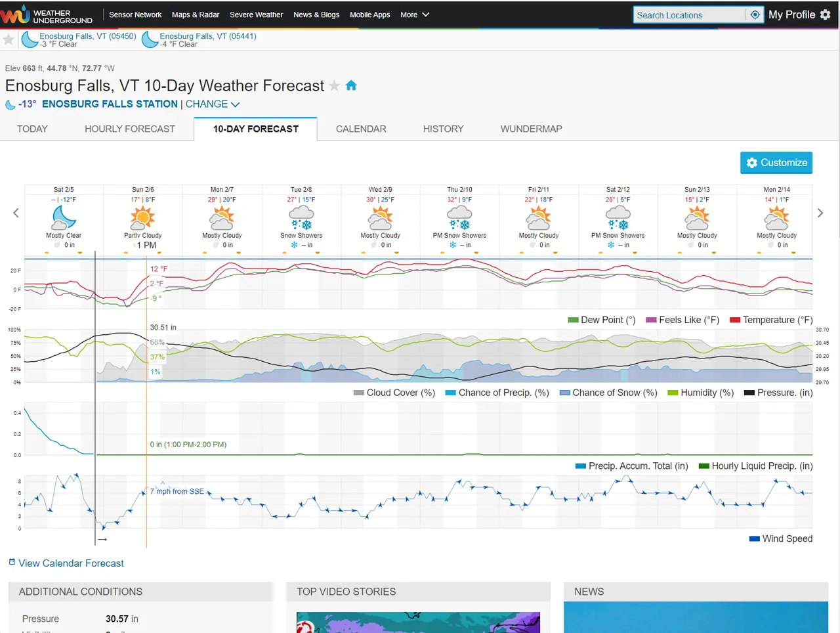
Task: Click the Sat 2/12 snowflake precipitation icon
Action: coord(611,245)
